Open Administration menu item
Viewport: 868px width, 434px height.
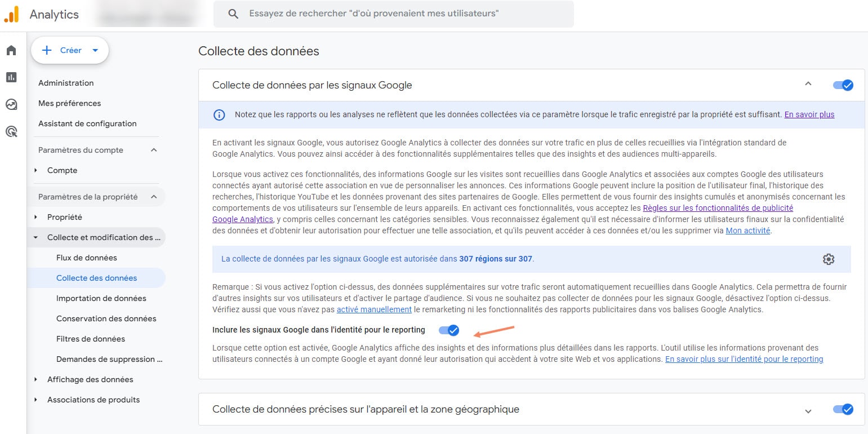66,83
